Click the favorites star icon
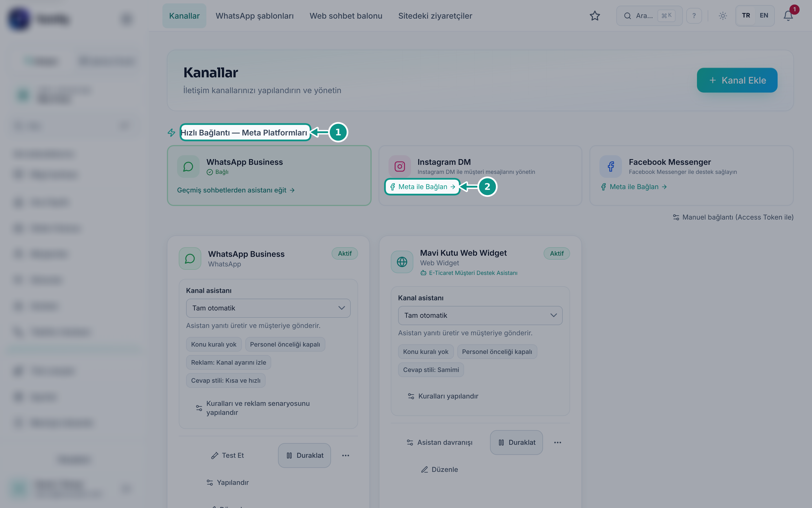This screenshot has width=812, height=508. click(595, 16)
